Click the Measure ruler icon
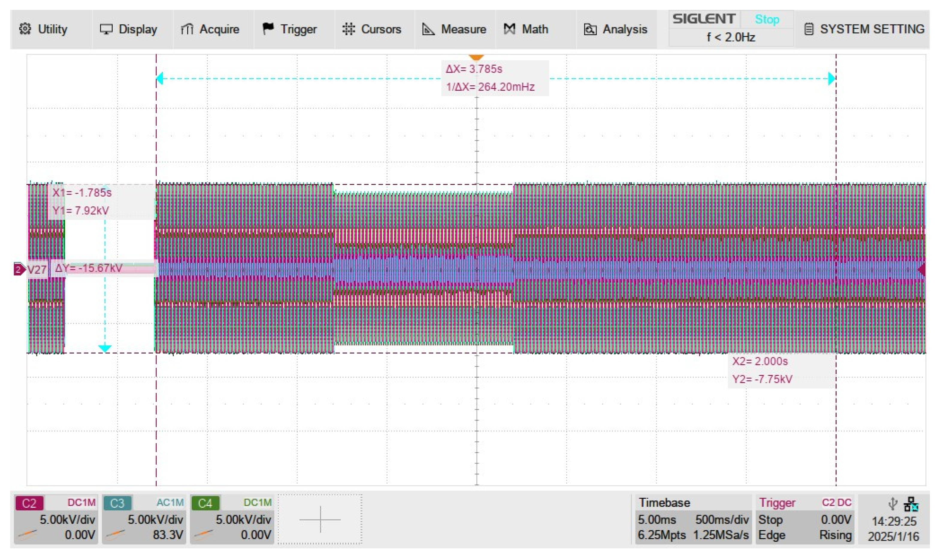941x560 pixels. 428,29
